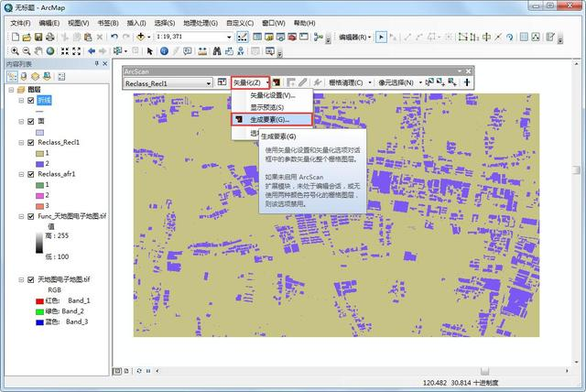Viewport: 586px width, 392px height.
Task: Toggle visibility of 天地图电子地图.tif layer
Action: (x=31, y=279)
